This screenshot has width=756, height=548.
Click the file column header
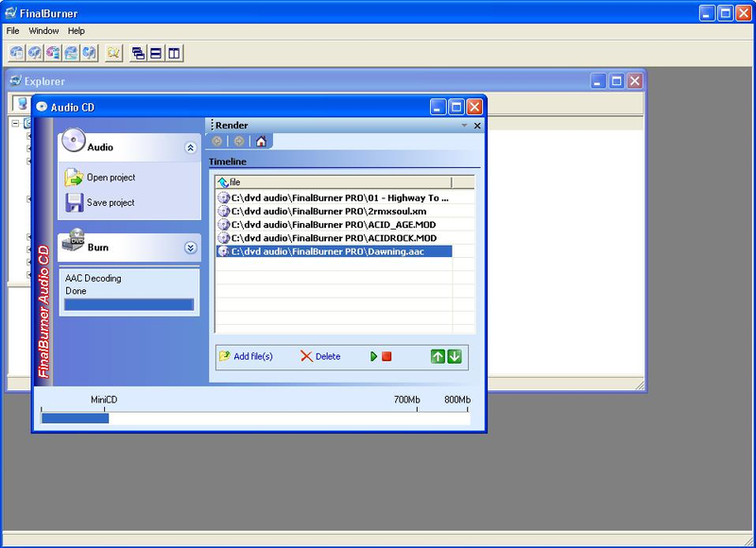point(334,182)
